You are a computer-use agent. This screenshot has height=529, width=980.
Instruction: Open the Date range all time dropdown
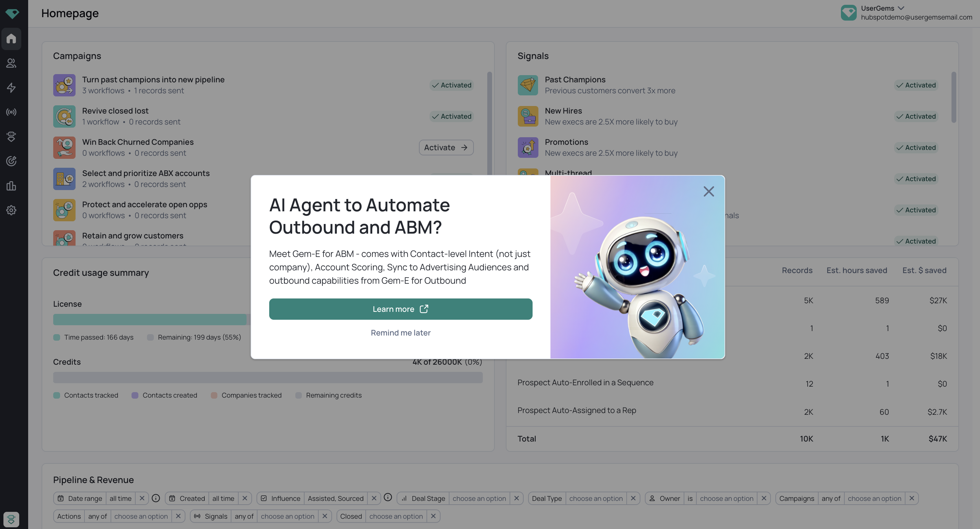[120, 498]
